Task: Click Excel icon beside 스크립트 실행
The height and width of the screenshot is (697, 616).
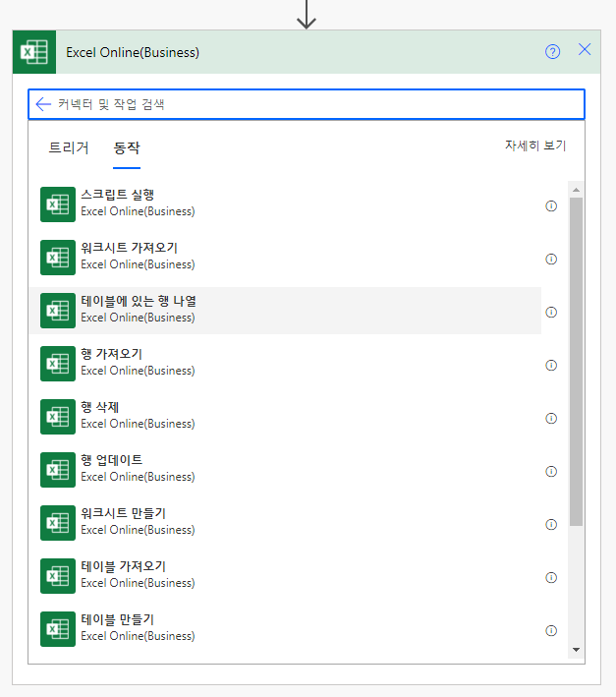Action: point(58,204)
